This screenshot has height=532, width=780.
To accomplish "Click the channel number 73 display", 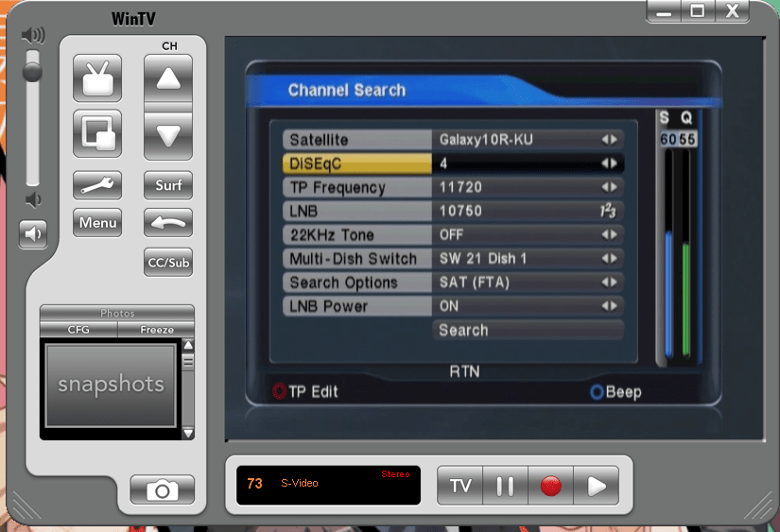I will 254,483.
